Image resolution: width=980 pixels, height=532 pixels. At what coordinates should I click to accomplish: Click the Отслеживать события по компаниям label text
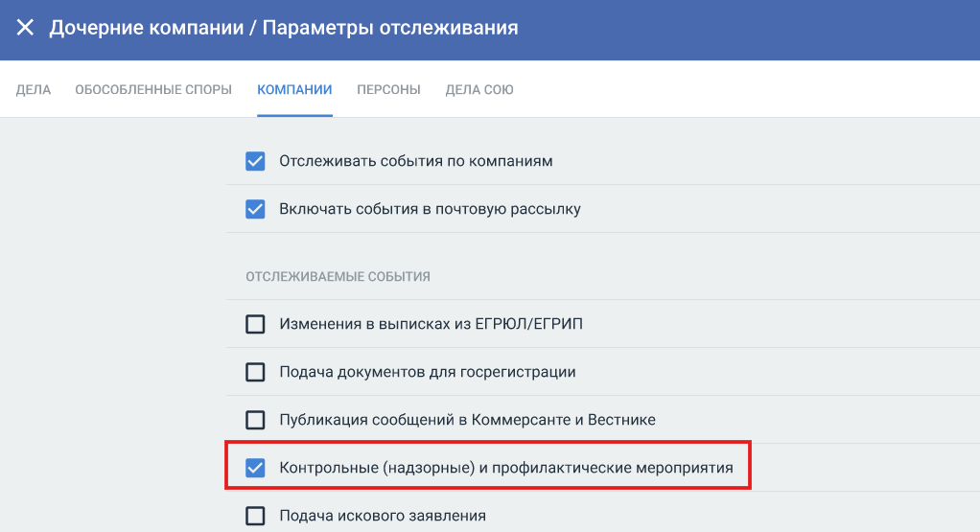click(415, 161)
